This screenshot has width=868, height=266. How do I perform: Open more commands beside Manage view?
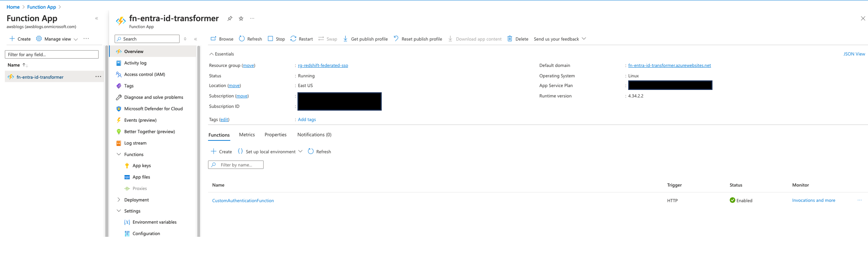(86, 39)
